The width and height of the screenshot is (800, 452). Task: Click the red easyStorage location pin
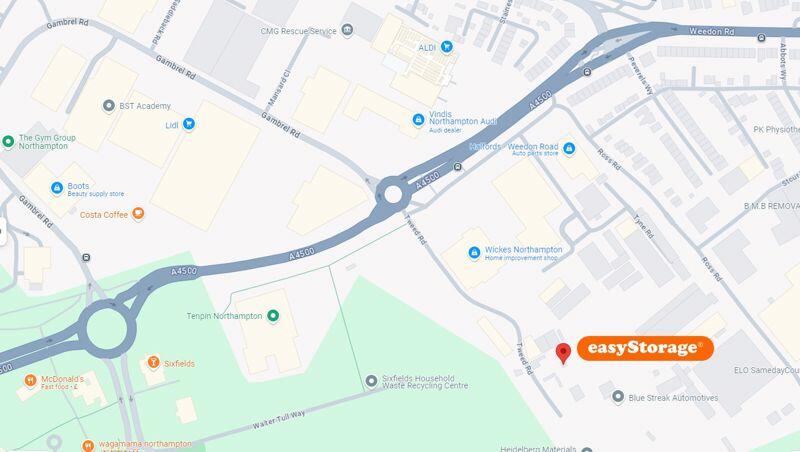[563, 353]
